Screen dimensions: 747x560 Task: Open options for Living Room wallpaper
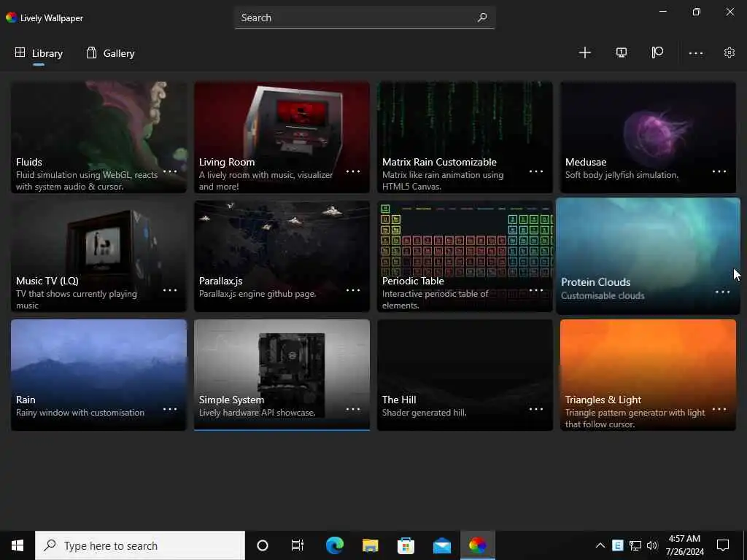point(353,171)
